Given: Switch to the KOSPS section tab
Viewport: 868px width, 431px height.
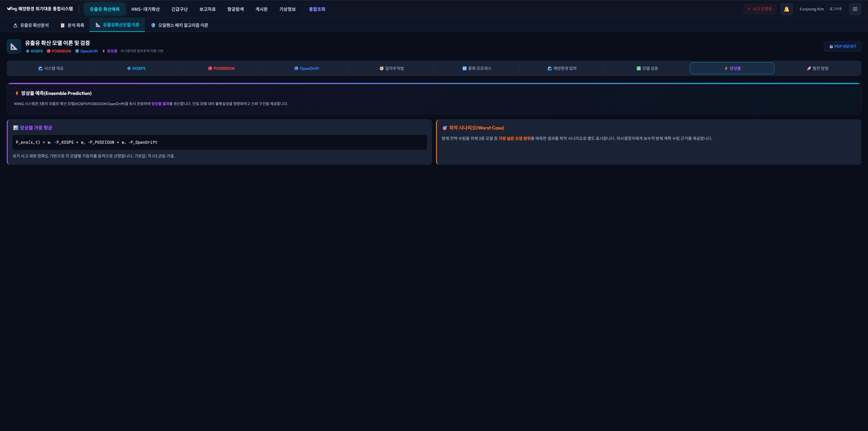Looking at the screenshot, I should (x=136, y=68).
